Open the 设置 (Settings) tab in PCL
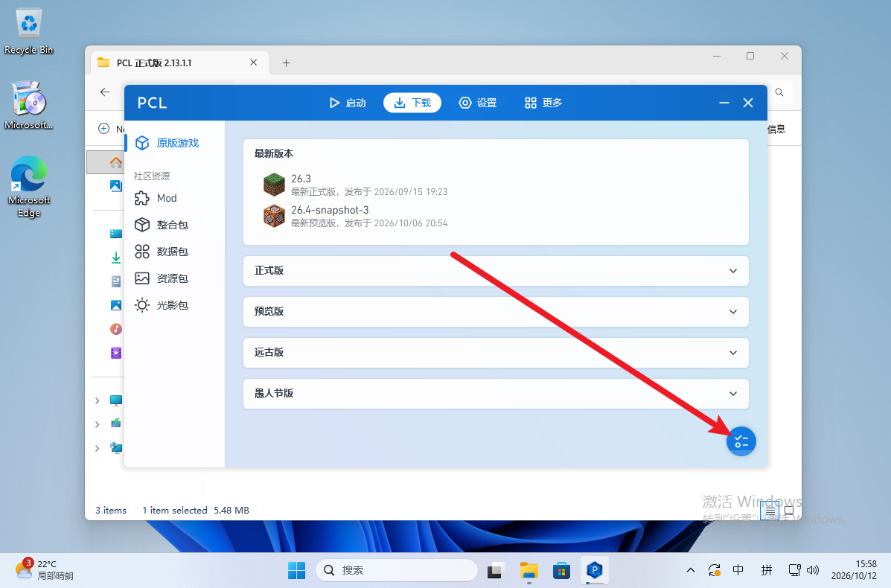 tap(478, 103)
